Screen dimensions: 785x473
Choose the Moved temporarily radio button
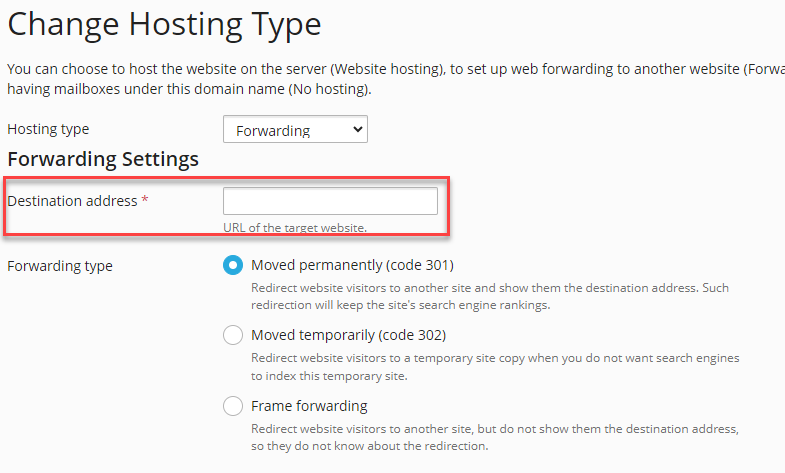[x=233, y=335]
